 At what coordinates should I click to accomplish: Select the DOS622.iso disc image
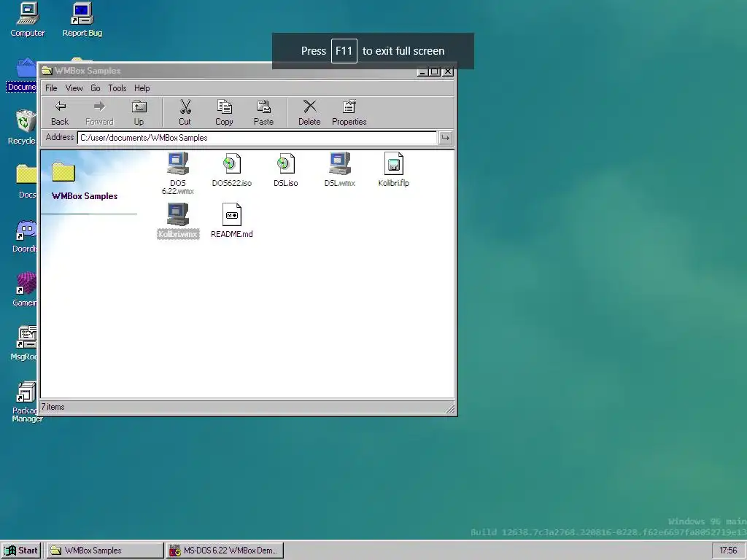(231, 169)
